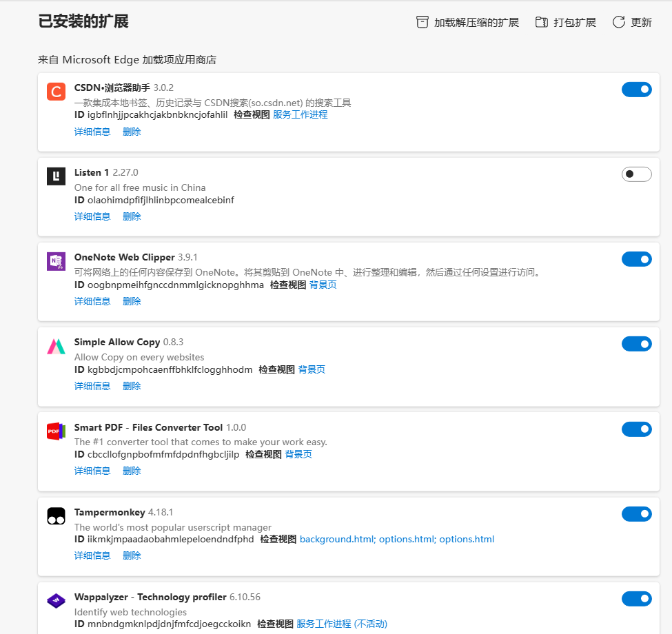
Task: Click 删除 for CSDN browser assistant
Action: pos(132,132)
